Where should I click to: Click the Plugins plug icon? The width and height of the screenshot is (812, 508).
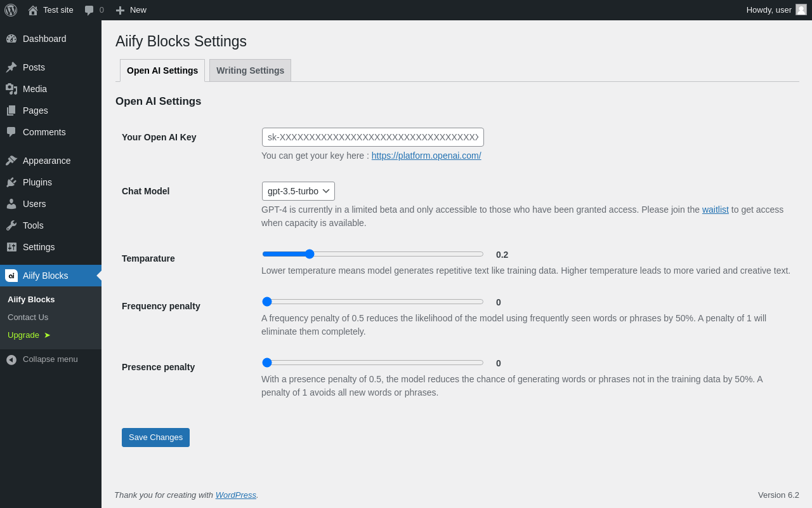coord(11,182)
